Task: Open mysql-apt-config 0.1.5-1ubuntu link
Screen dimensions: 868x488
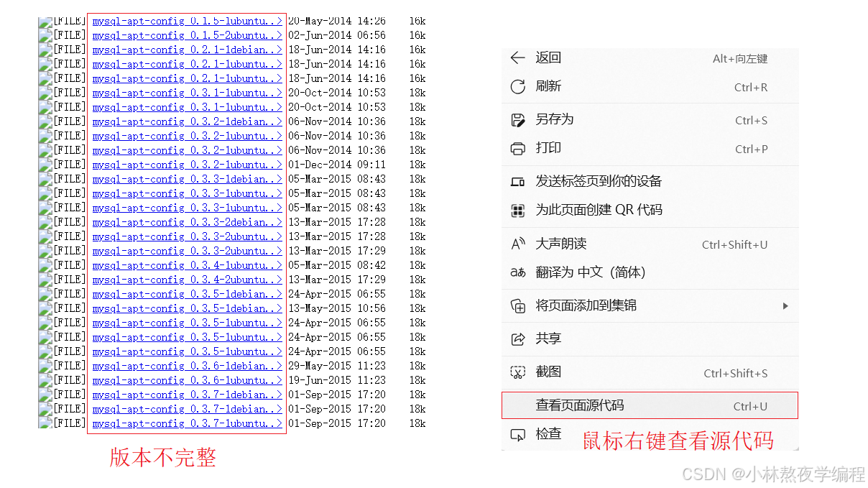Action: coord(188,21)
